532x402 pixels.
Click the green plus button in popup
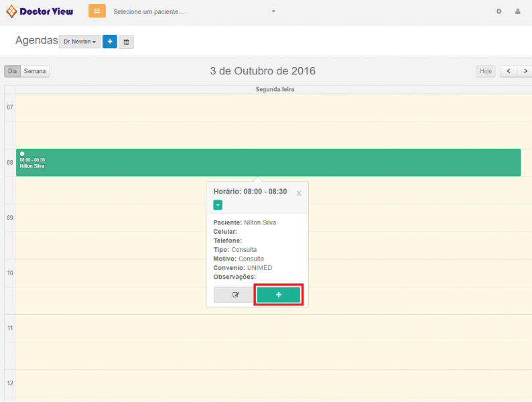pyautogui.click(x=279, y=295)
